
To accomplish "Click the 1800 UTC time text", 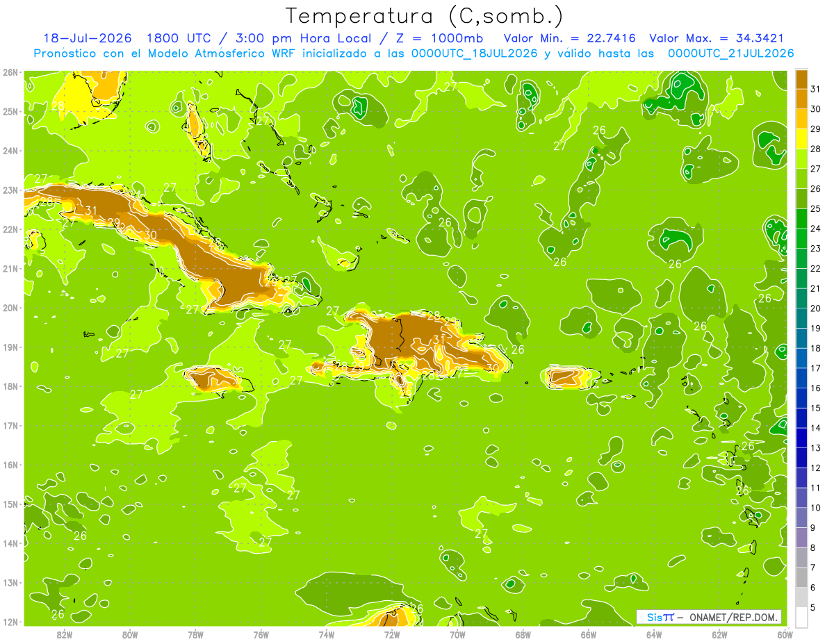I will point(180,38).
